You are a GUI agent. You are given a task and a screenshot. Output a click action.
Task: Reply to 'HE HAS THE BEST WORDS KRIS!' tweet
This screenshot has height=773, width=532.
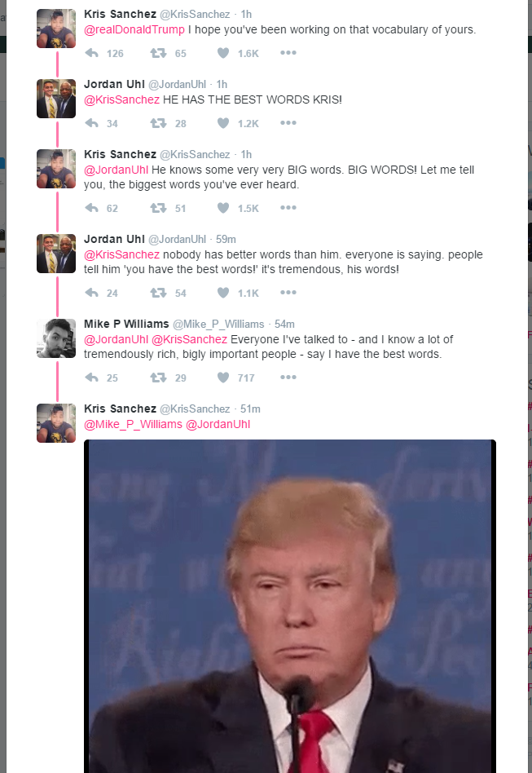pos(91,123)
